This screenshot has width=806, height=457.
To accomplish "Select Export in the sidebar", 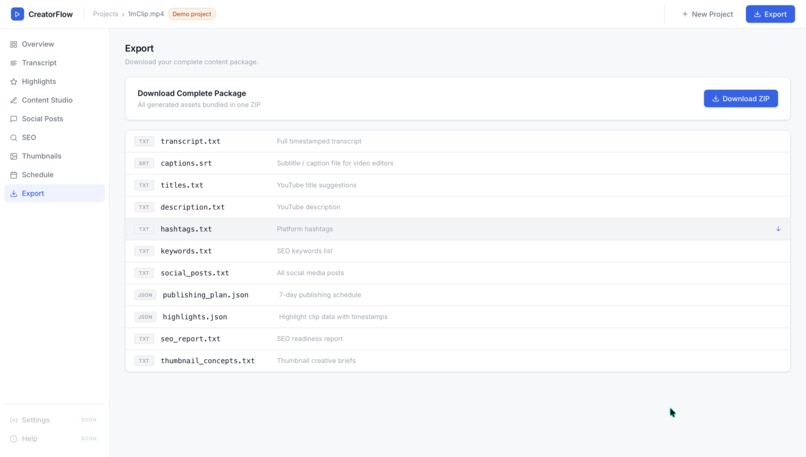I will tap(54, 193).
